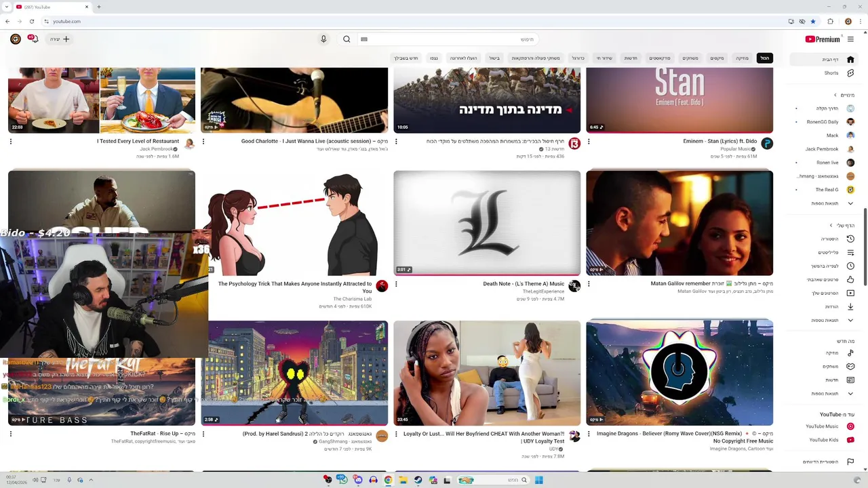Select the מוזיקה filter chip
This screenshot has height=488, width=868.
coord(743,58)
